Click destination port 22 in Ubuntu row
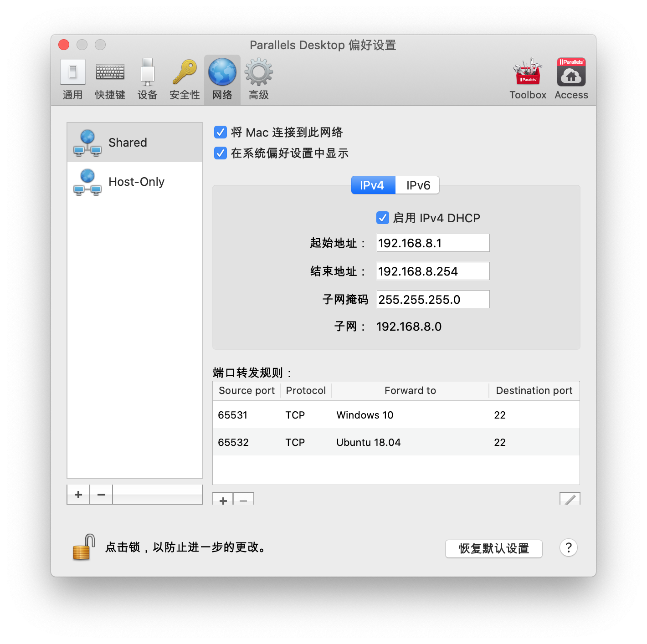 click(500, 442)
